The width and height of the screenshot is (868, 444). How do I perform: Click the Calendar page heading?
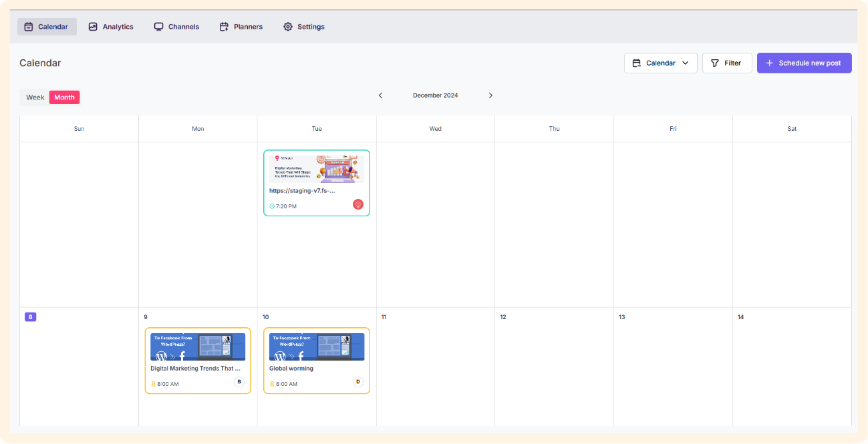tap(40, 63)
